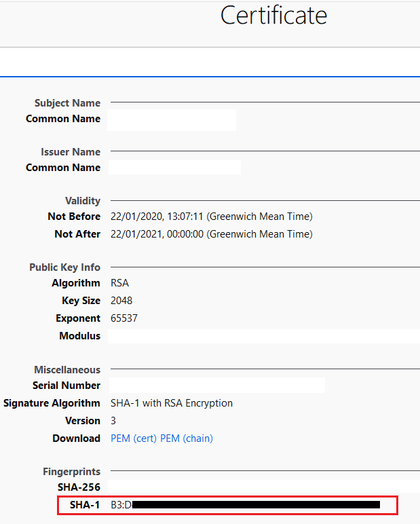
Task: Click the Certificate page heading
Action: (273, 16)
